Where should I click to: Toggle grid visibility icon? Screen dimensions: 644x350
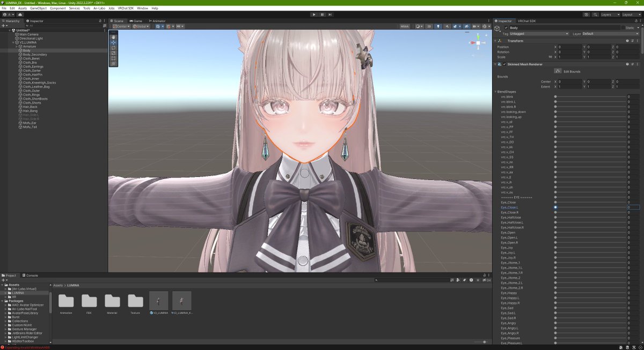(158, 26)
